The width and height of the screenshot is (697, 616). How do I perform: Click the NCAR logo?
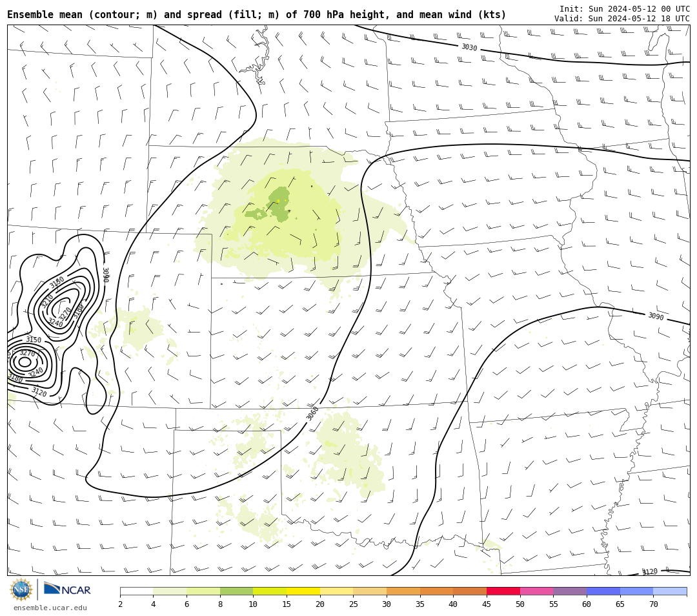pos(67,590)
